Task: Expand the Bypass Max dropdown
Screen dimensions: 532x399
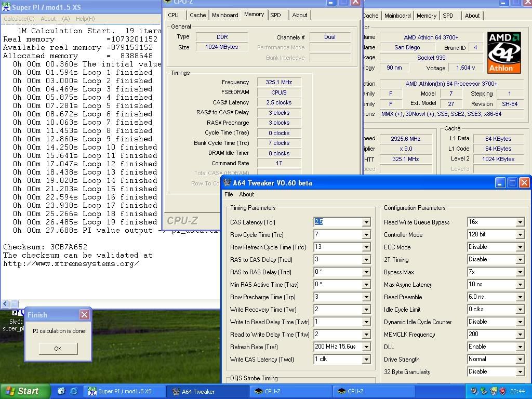Action: pos(520,272)
